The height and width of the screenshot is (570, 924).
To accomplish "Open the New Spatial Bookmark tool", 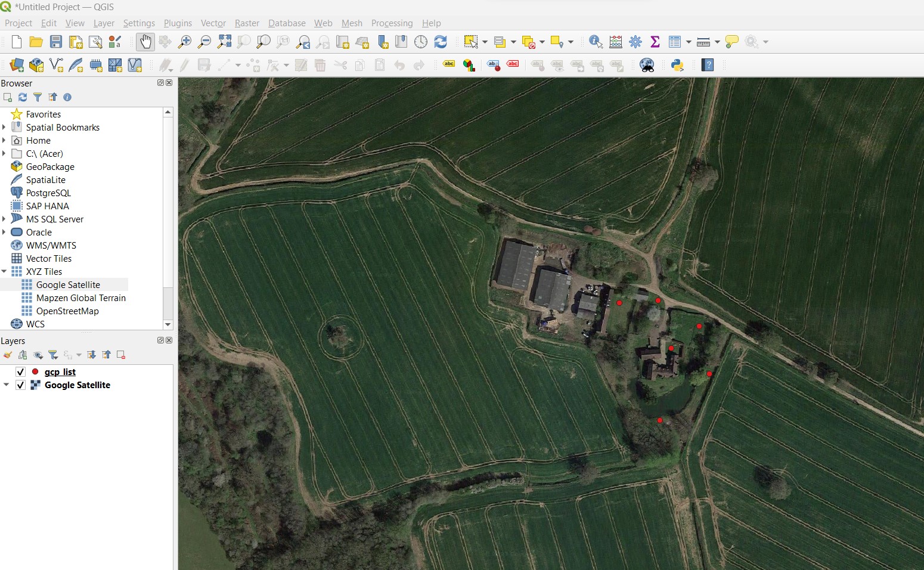I will click(382, 42).
